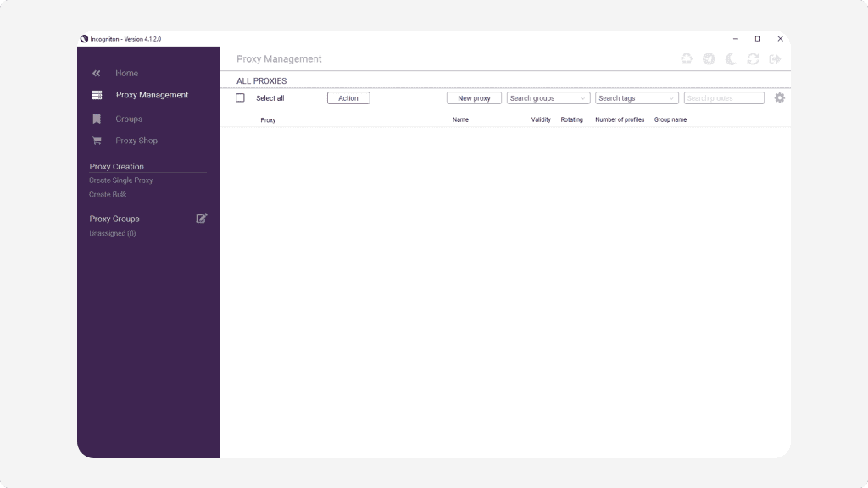The height and width of the screenshot is (488, 868).
Task: Edit Proxy Groups with the pencil icon
Action: click(x=201, y=219)
